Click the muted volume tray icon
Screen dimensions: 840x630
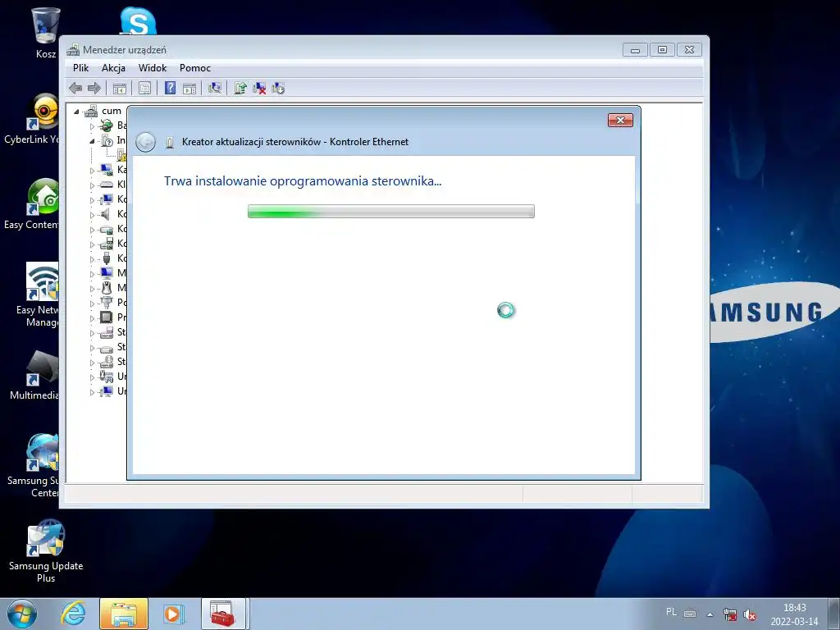[x=750, y=614]
